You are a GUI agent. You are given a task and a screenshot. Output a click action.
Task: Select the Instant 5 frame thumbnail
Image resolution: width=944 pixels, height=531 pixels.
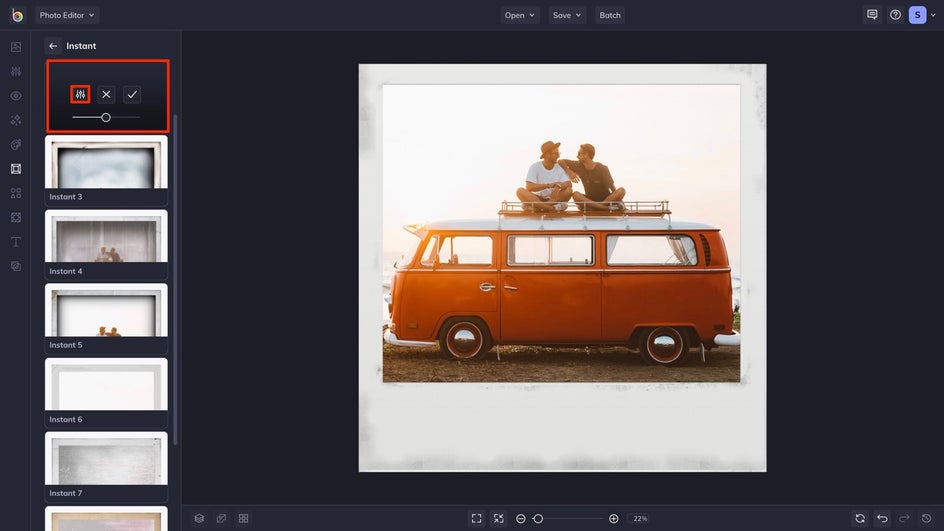coord(107,318)
